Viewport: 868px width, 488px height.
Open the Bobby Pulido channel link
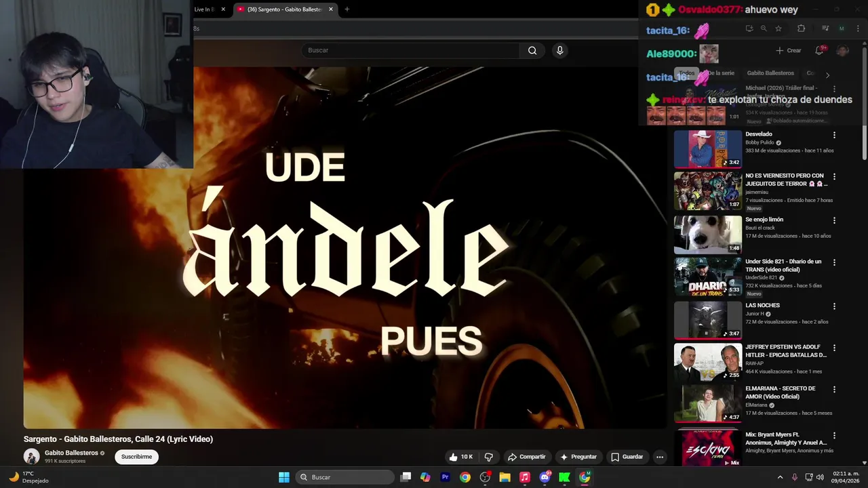coord(759,142)
